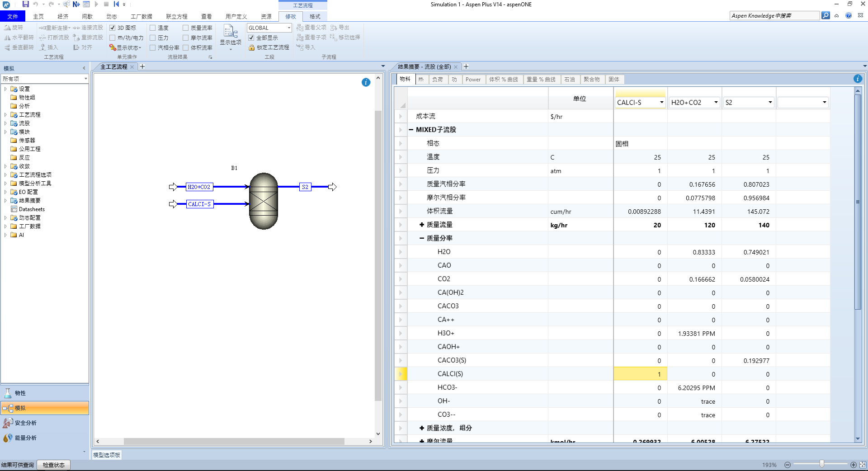Click the H2O+CO2 stream label
Viewport: 868px width, 471px height.
[x=199, y=187]
